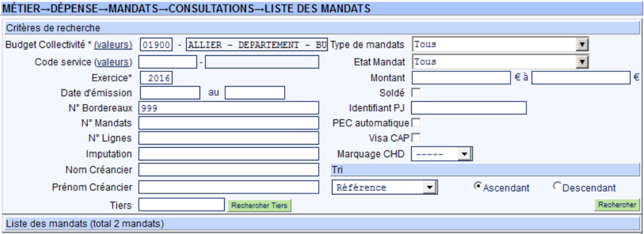
Task: Click the Rechercher button
Action: tap(617, 205)
